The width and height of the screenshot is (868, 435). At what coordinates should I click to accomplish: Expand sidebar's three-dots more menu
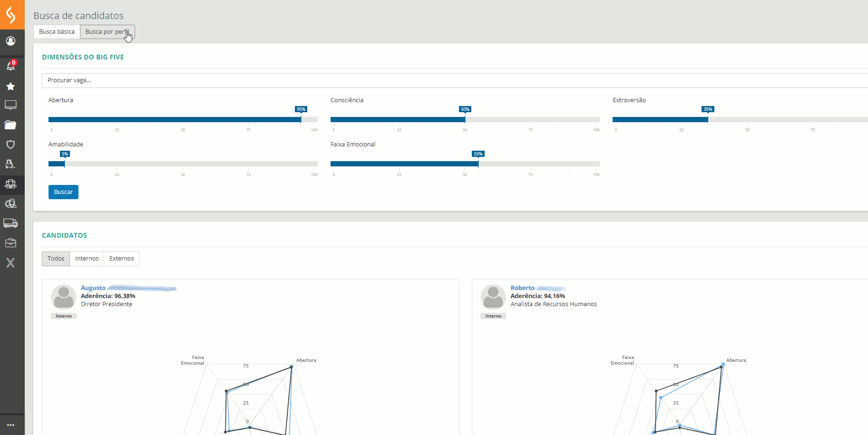coord(10,425)
